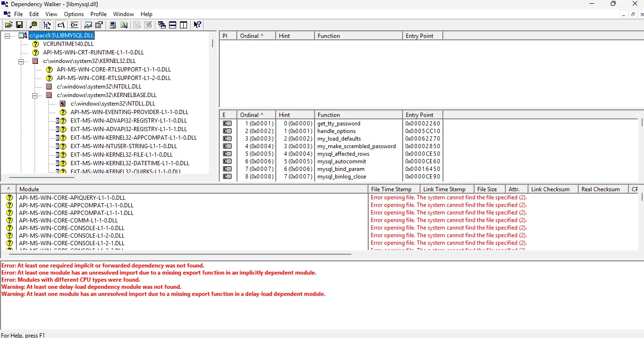644x338 pixels.
Task: Collapse the KERNEL32.DLL tree node
Action: point(21,61)
